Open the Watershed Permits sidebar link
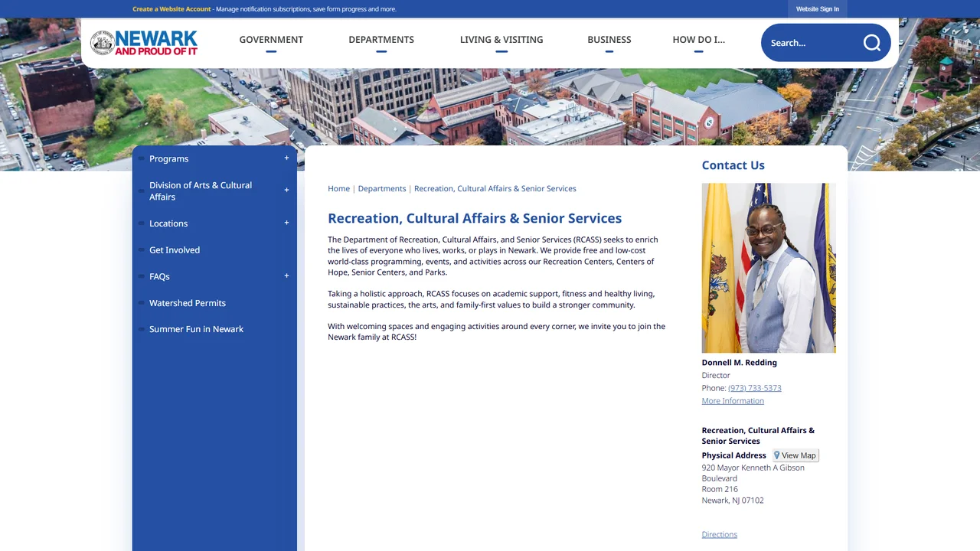Screen dimensions: 980x551 pos(188,303)
